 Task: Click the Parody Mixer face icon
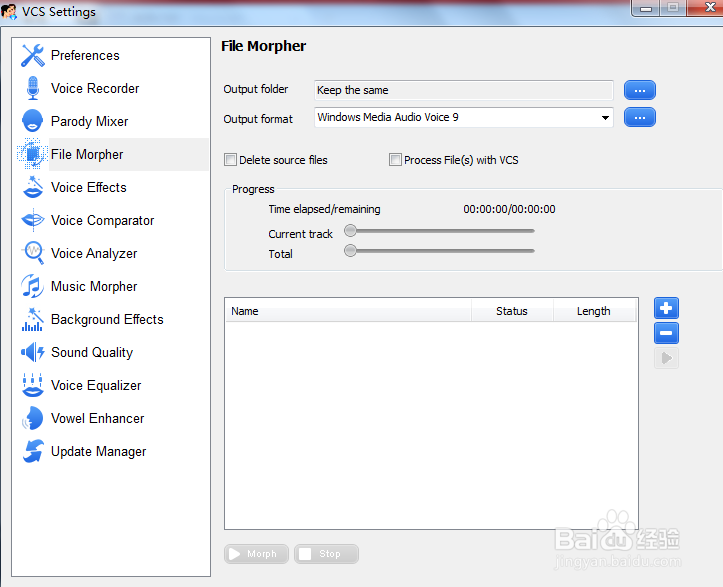32,121
